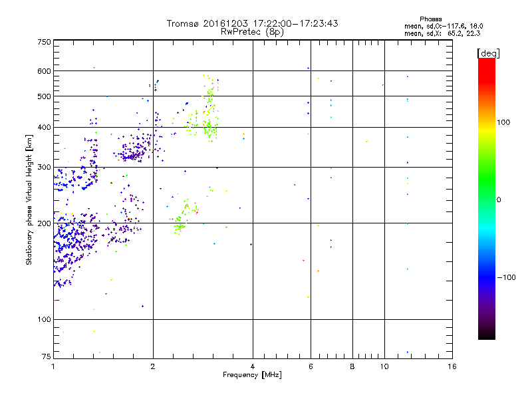Screen dimensions: 532x399
Task: Click the x-axis tick label "4"
Action: pos(253,366)
